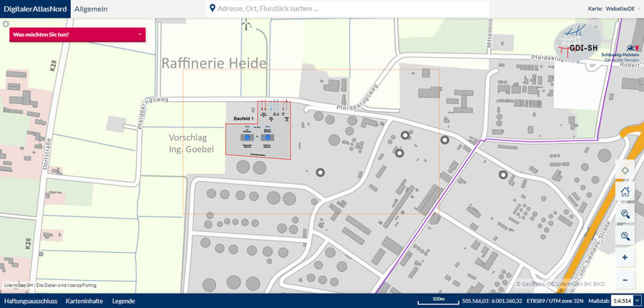
Task: Zoom in with the plus button
Action: tap(625, 258)
